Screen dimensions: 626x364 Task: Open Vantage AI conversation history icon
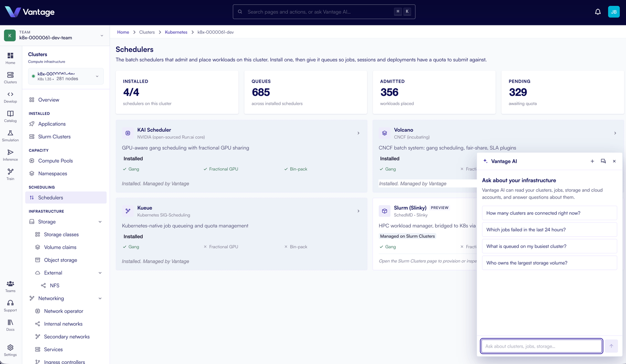tap(603, 161)
